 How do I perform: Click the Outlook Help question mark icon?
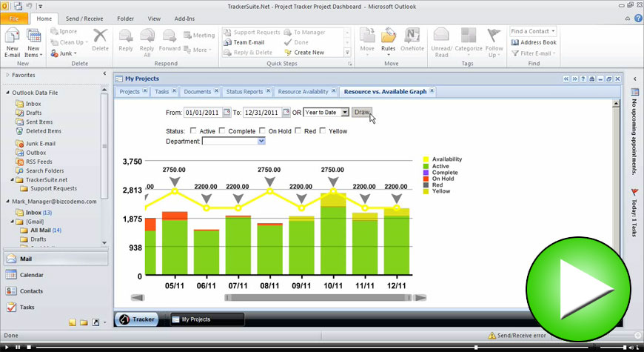click(638, 19)
